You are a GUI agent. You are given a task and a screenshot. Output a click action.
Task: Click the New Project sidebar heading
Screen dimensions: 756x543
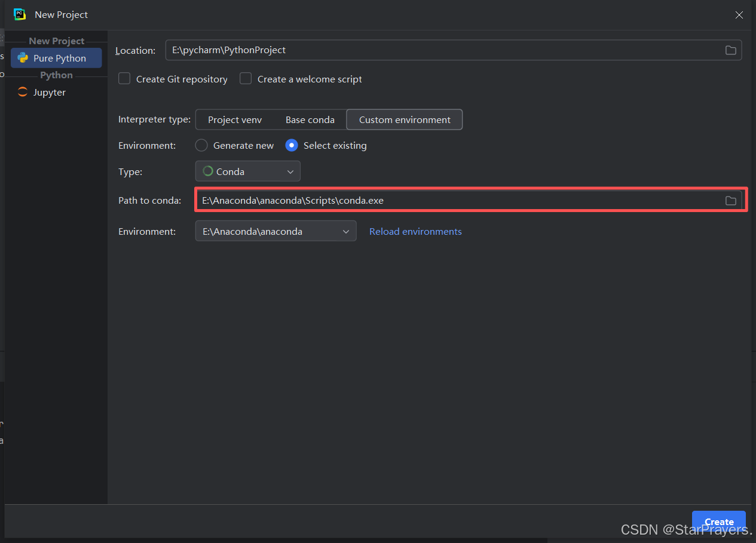57,41
